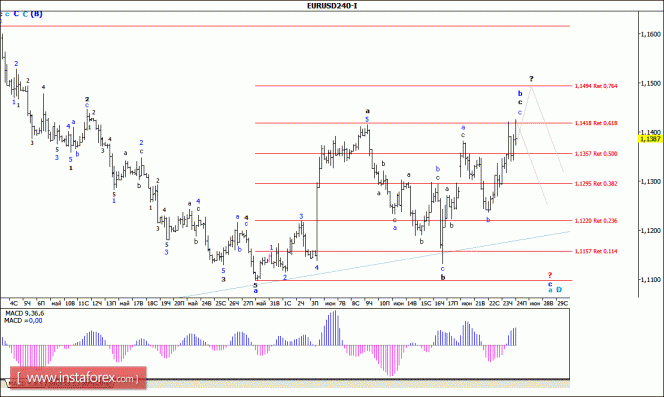Screen dimensions: 664x397
Task: Select the 1,1157 Ret 0,114 level label
Action: coord(596,251)
